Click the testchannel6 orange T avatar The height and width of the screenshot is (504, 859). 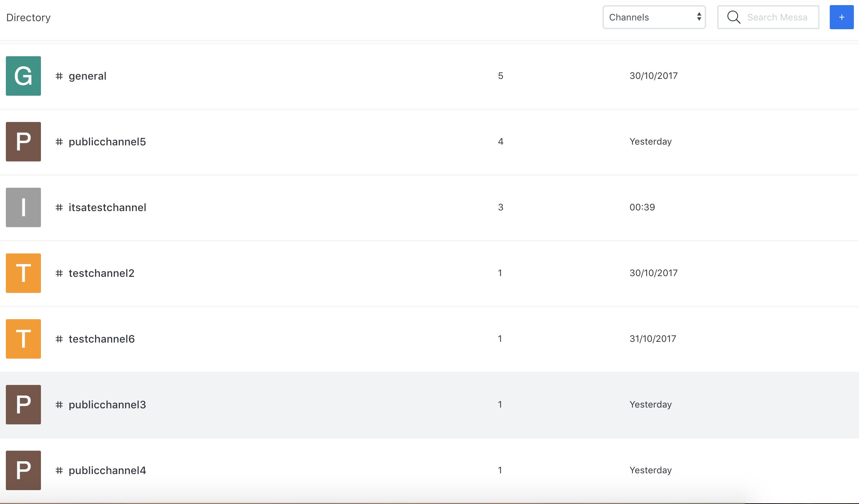pyautogui.click(x=23, y=339)
